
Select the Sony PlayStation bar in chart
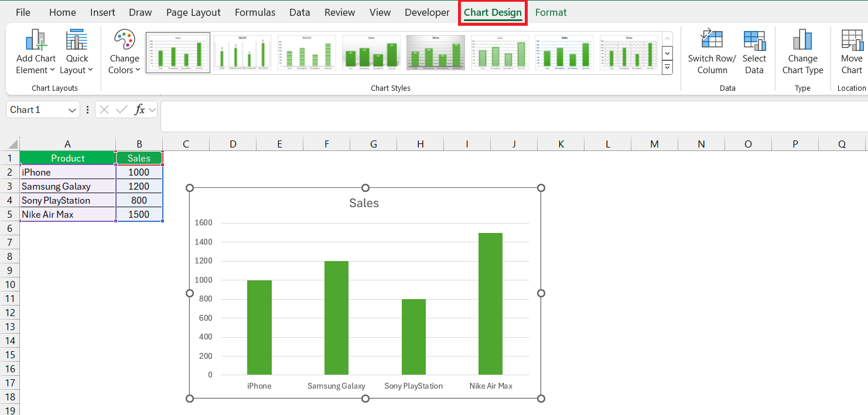(x=414, y=337)
